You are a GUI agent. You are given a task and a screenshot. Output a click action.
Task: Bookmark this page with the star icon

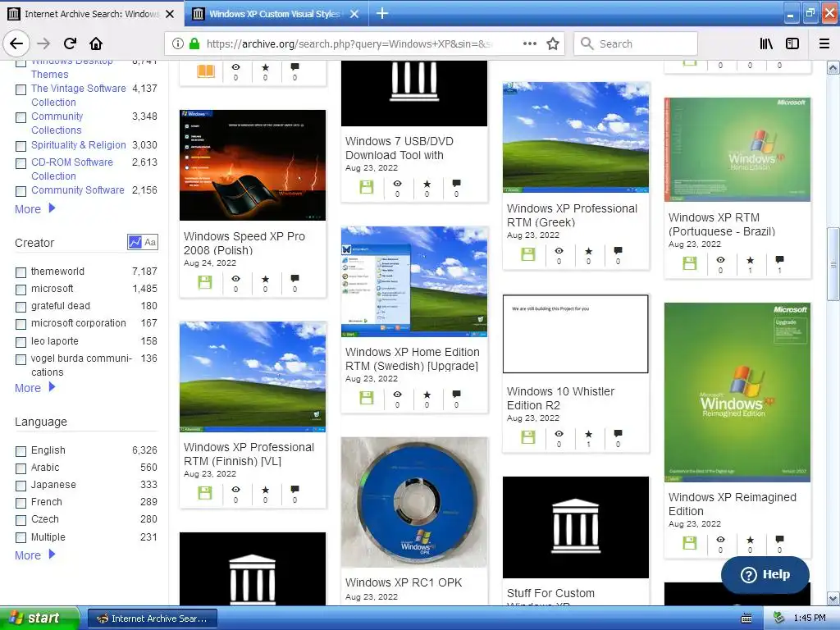click(553, 44)
